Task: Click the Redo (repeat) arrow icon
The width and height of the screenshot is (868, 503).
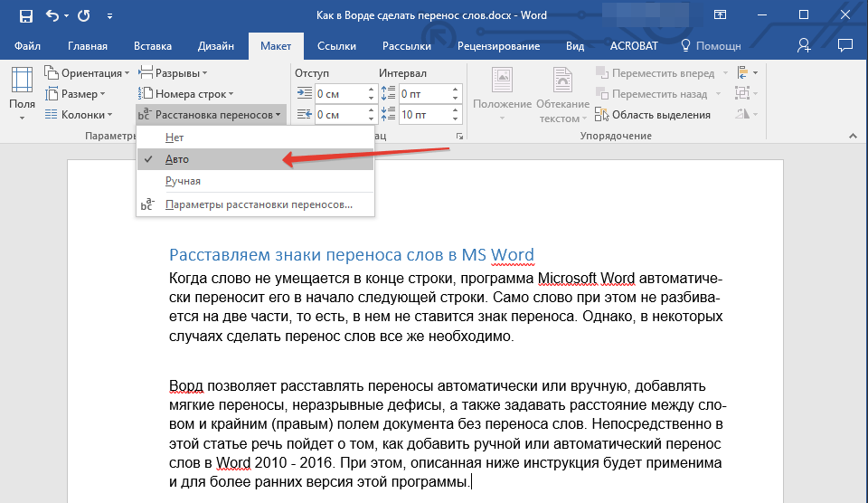Action: pos(83,16)
